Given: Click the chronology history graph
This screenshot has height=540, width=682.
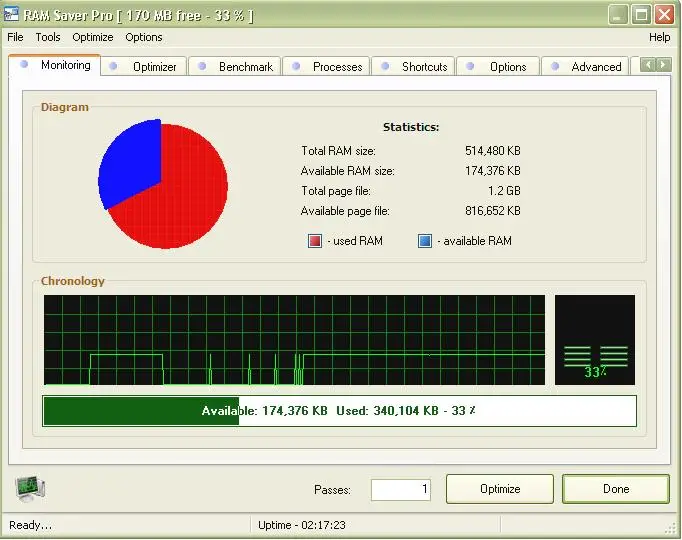Looking at the screenshot, I should [x=294, y=340].
